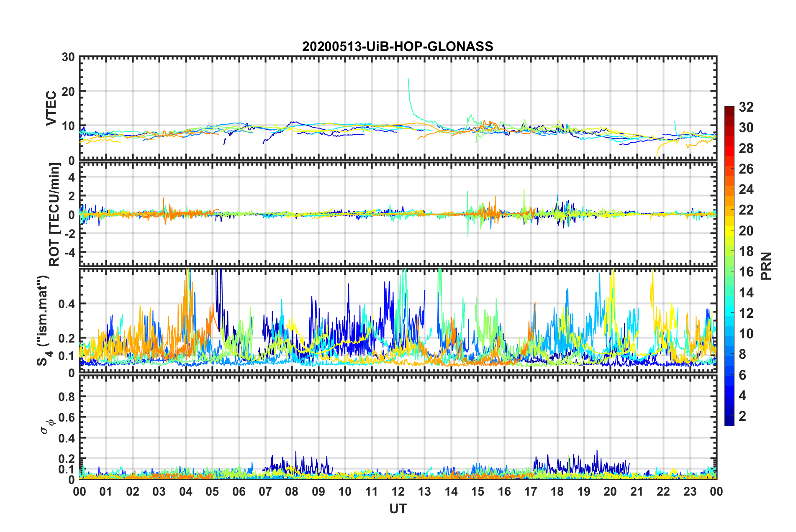Select the 0.8 tick on sigma-phi axis
This screenshot has height=532, width=796.
click(x=67, y=396)
